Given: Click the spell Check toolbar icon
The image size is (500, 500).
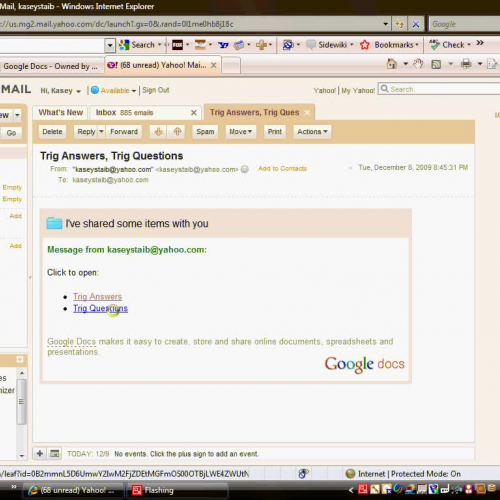Looking at the screenshot, I should [434, 45].
